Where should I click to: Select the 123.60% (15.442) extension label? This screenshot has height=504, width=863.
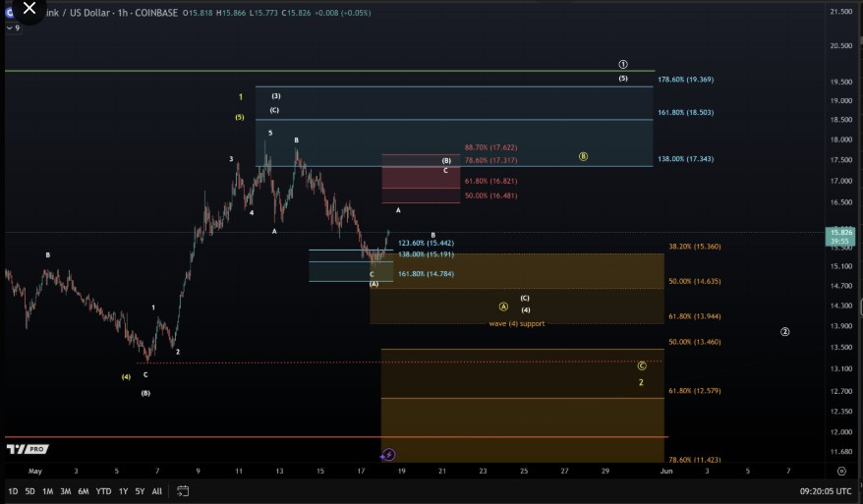(426, 243)
